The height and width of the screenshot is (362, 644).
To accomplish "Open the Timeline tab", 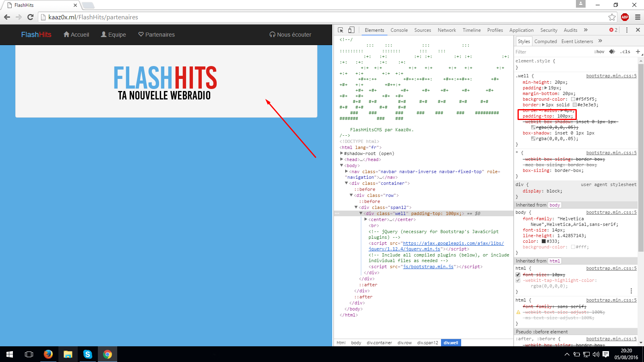I will click(x=472, y=30).
